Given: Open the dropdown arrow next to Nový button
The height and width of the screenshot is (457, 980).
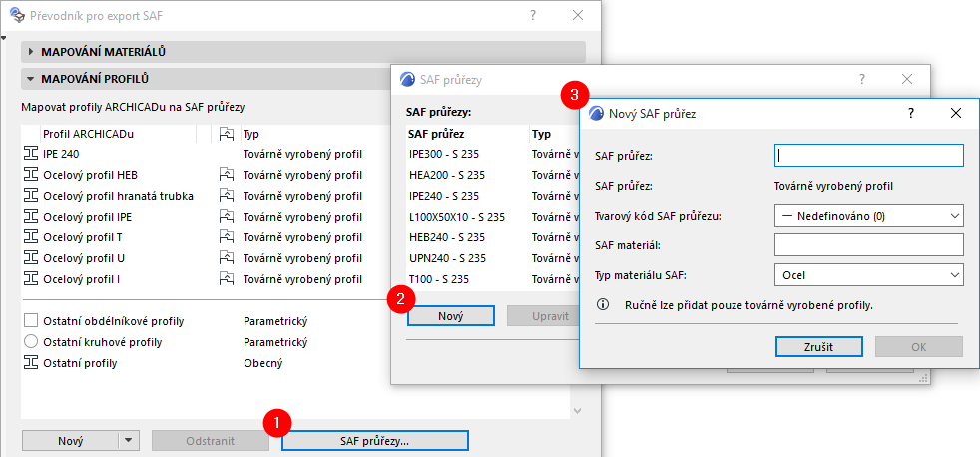Looking at the screenshot, I should [x=128, y=441].
